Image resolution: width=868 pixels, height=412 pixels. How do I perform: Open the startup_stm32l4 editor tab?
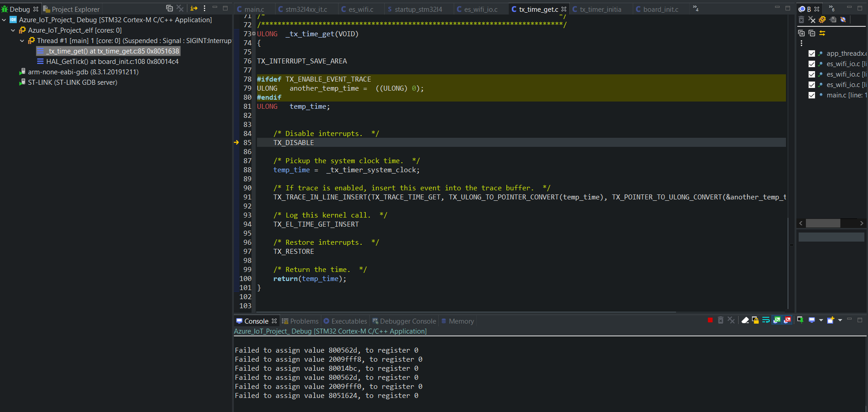[x=415, y=9]
